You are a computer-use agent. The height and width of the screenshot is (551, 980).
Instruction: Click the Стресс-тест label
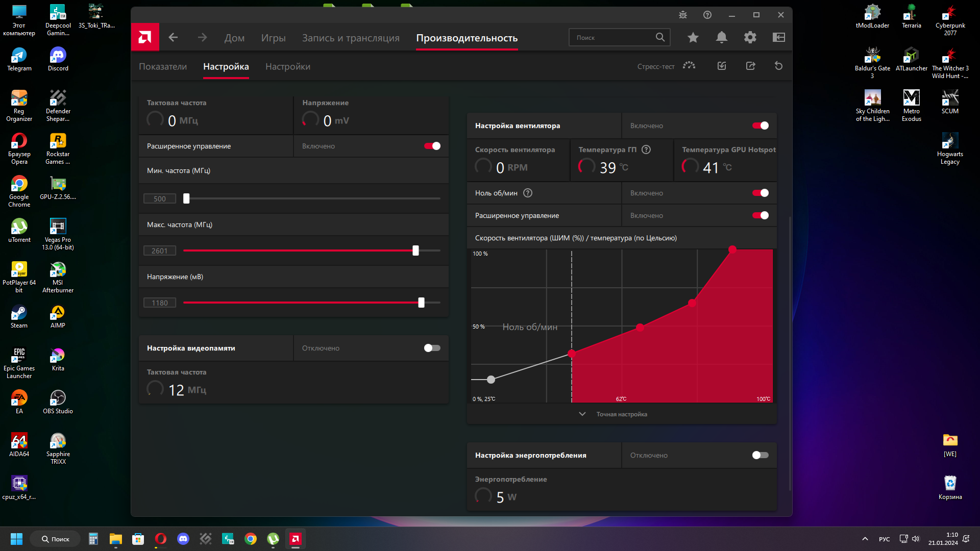click(655, 66)
